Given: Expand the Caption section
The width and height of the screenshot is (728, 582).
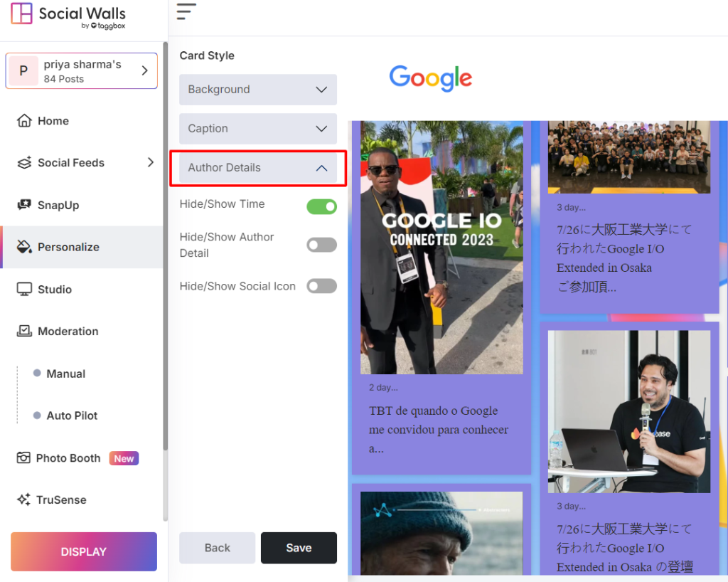Looking at the screenshot, I should point(257,129).
